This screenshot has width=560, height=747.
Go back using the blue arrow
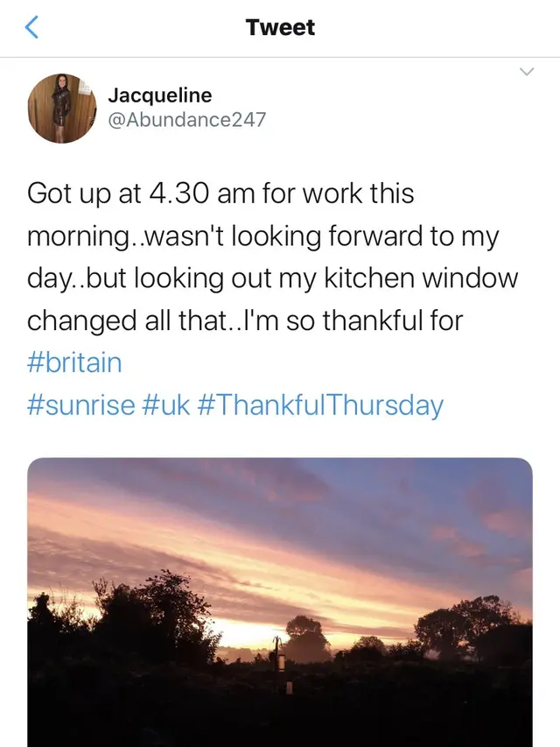tap(31, 27)
